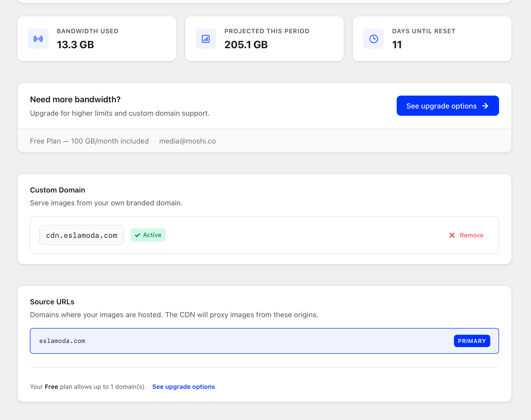
Task: Click the Source URLs section heading
Action: tap(52, 302)
